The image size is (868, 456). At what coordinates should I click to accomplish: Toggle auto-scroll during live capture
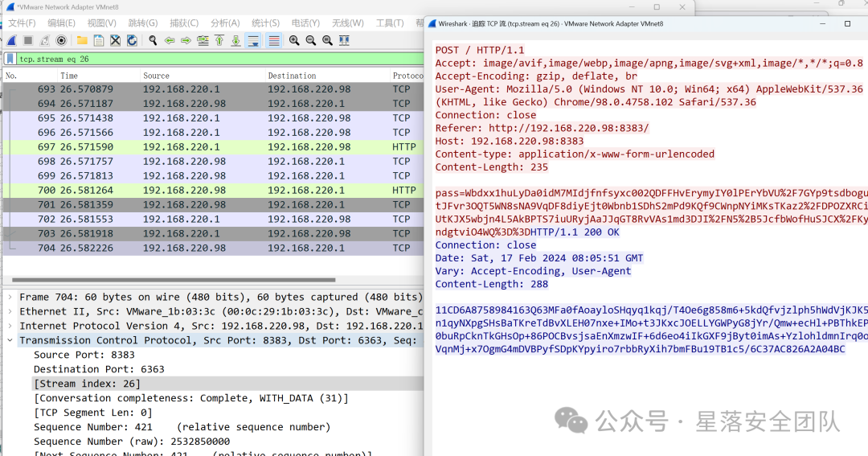point(253,40)
